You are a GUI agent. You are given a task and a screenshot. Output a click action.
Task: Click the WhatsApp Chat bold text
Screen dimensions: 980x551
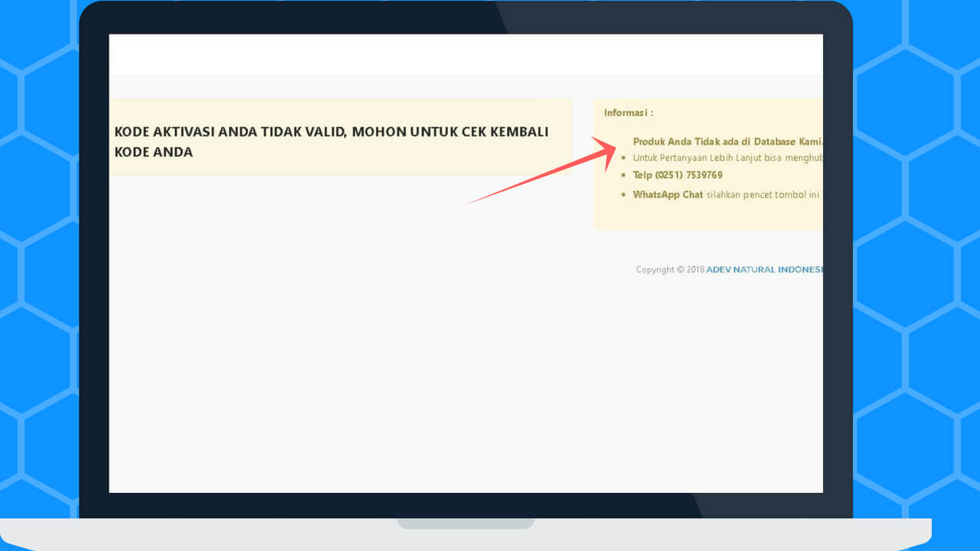point(668,194)
